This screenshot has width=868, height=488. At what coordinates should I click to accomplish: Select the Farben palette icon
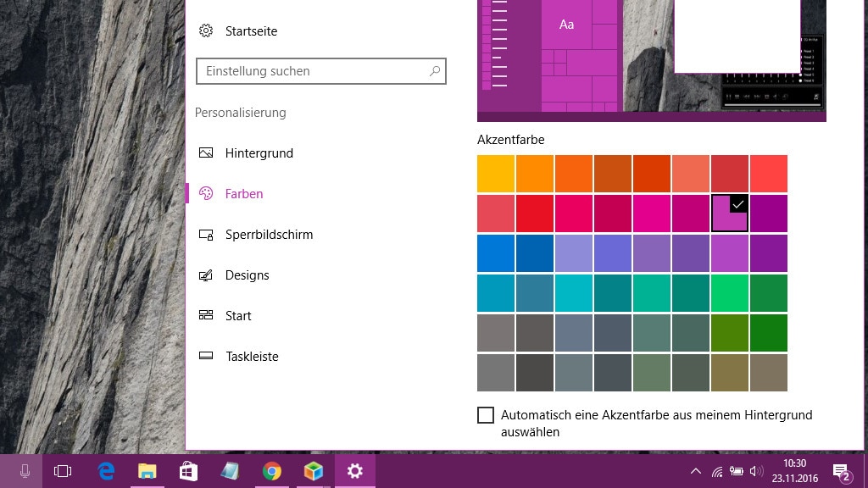tap(205, 194)
